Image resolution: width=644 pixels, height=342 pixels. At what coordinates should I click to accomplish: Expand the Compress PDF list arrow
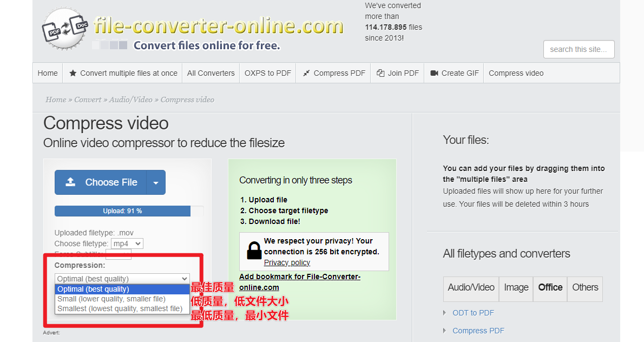coord(444,331)
